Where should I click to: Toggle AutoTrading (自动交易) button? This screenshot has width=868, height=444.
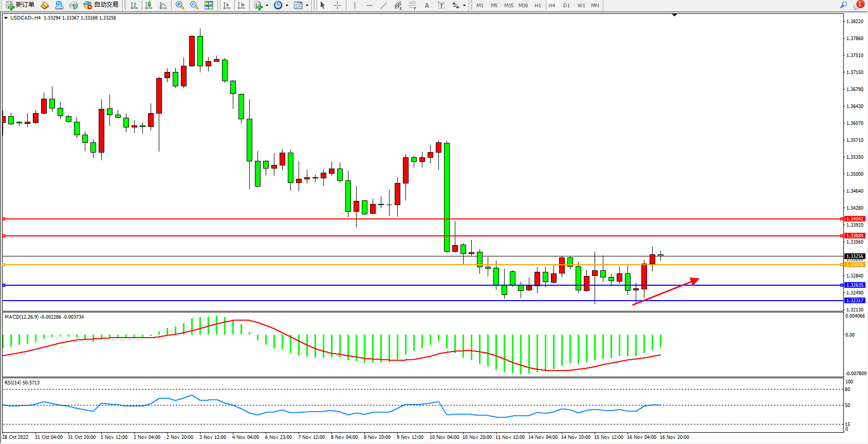(x=101, y=5)
